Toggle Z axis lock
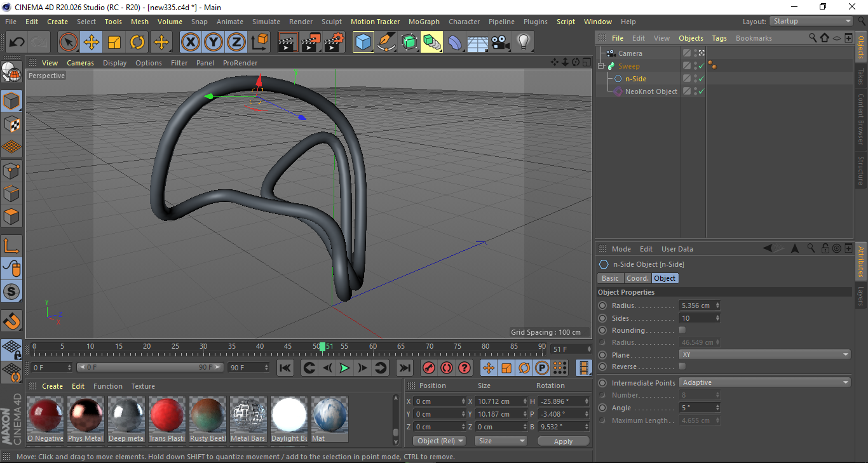The height and width of the screenshot is (463, 868). 236,43
